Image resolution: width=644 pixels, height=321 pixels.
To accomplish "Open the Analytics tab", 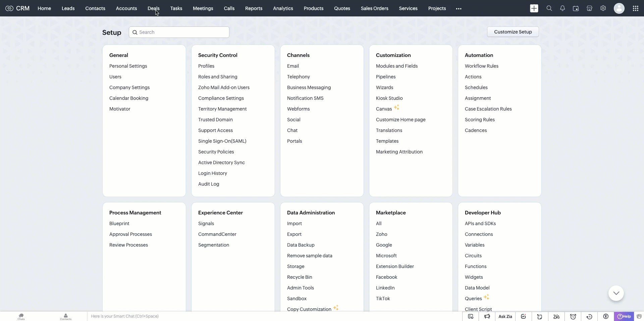I will coord(283,8).
